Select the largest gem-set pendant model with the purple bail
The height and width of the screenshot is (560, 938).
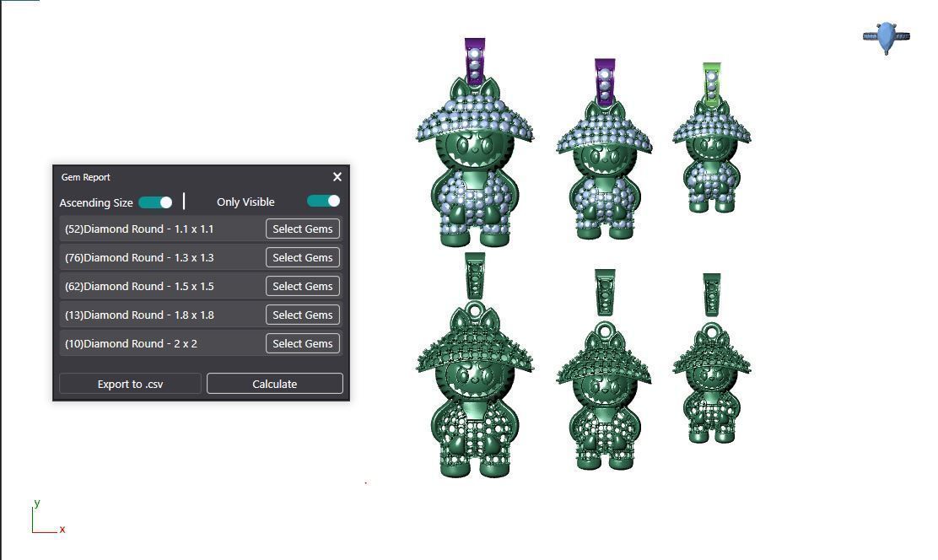474,143
